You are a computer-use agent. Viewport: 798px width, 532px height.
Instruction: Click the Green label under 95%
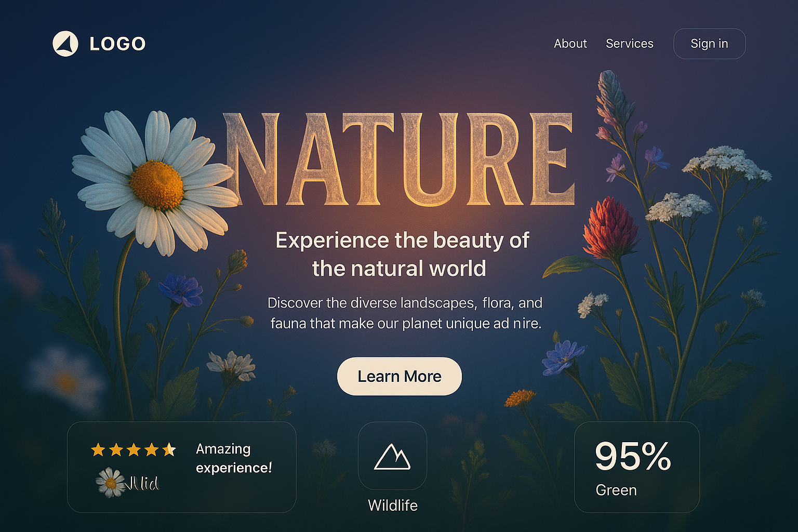tap(616, 490)
